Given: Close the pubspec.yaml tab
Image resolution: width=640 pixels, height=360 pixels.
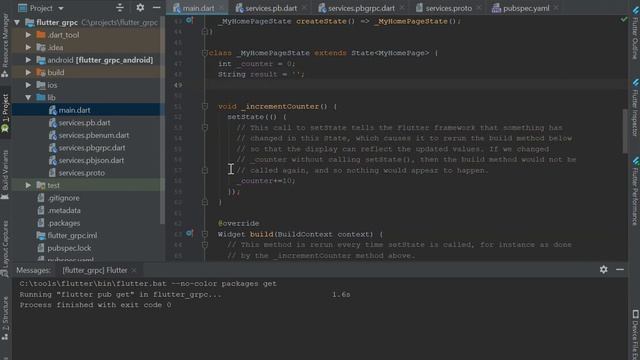Looking at the screenshot, I should click(556, 8).
